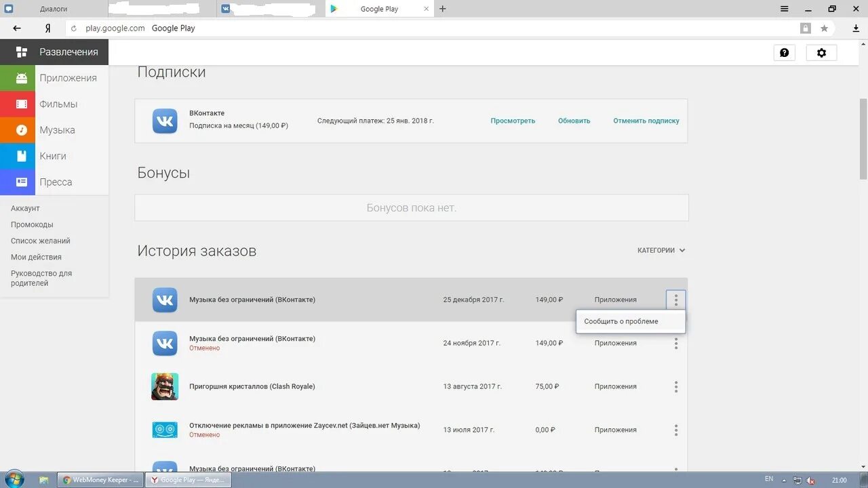The width and height of the screenshot is (868, 488).
Task: Click Zaycev.net order icon
Action: pyautogui.click(x=165, y=430)
